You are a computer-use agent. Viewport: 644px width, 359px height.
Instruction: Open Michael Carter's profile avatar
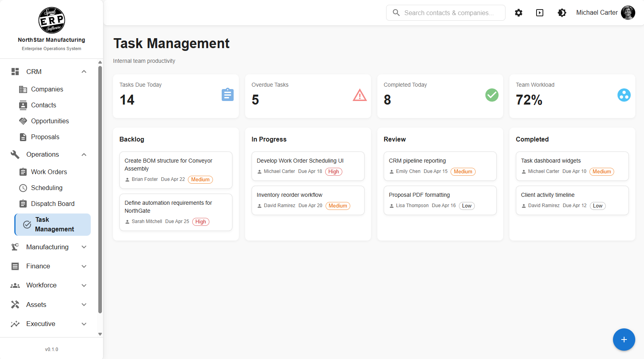point(628,13)
